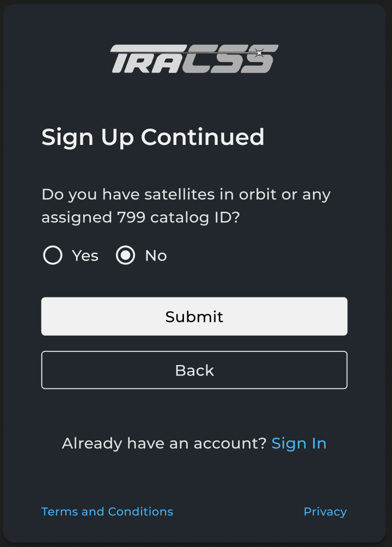This screenshot has width=392, height=547.
Task: Send the sign-up form answer
Action: (194, 317)
